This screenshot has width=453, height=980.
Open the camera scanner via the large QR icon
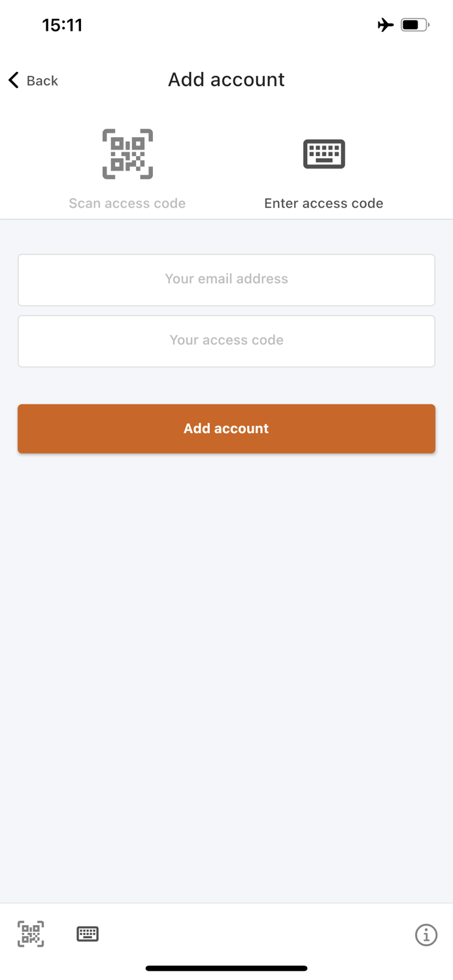click(127, 154)
